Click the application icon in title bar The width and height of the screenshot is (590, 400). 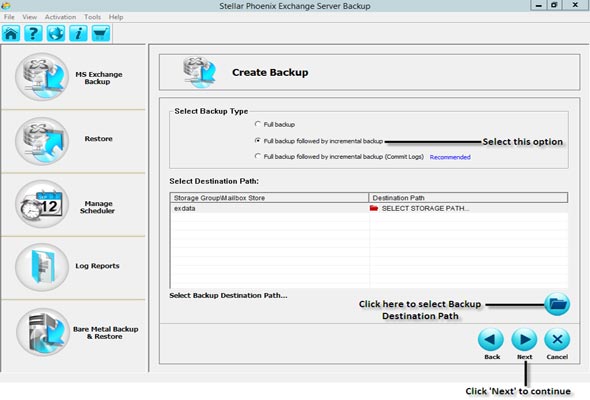[6, 5]
